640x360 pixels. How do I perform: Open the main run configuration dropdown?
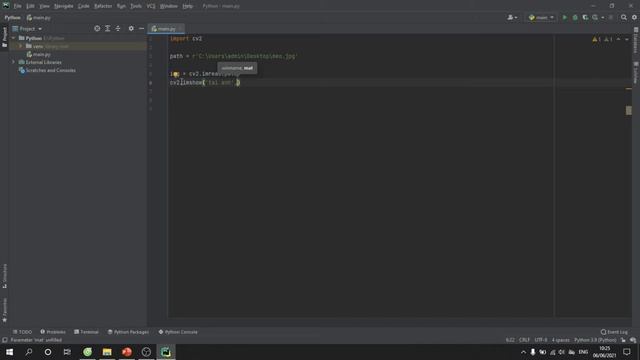coord(542,18)
